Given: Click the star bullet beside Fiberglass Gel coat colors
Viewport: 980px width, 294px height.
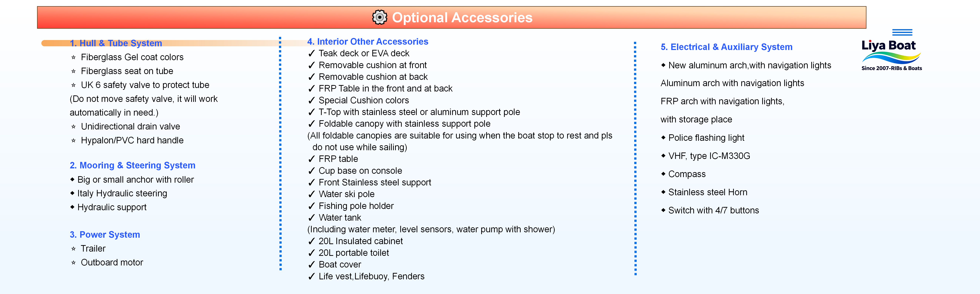Looking at the screenshot, I should [x=73, y=57].
